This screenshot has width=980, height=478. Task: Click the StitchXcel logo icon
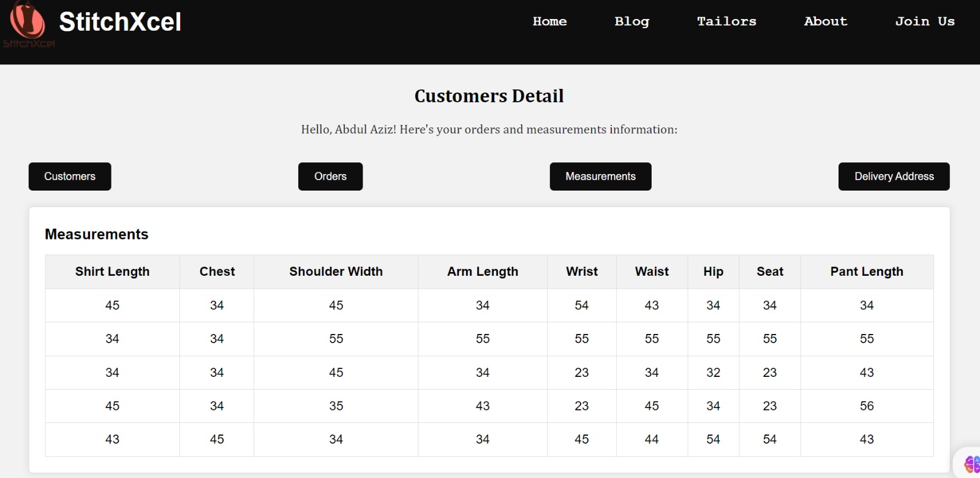[28, 25]
